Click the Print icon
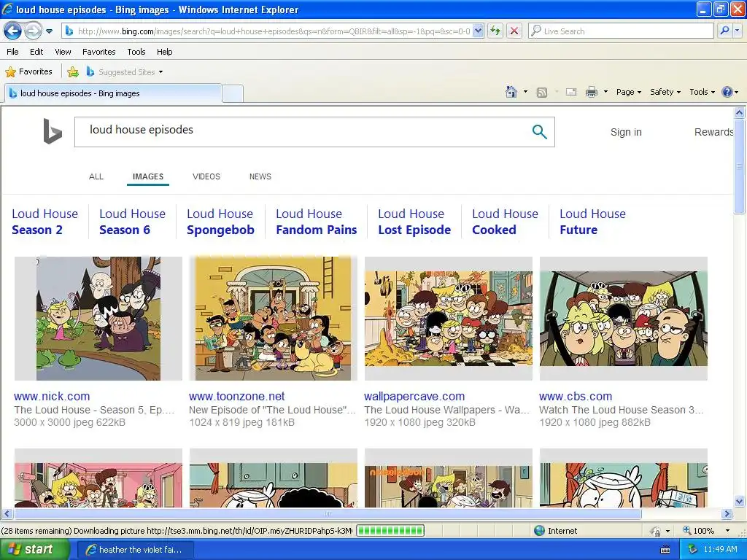 pyautogui.click(x=591, y=92)
